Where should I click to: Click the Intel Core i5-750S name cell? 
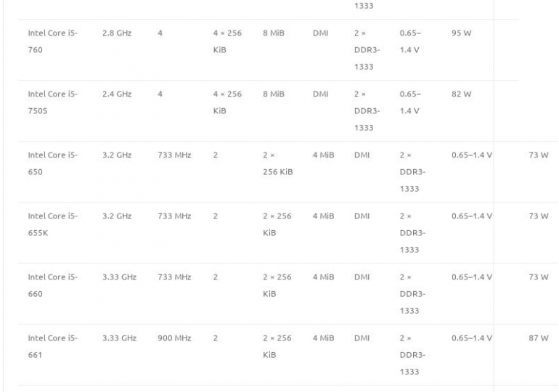(52, 102)
